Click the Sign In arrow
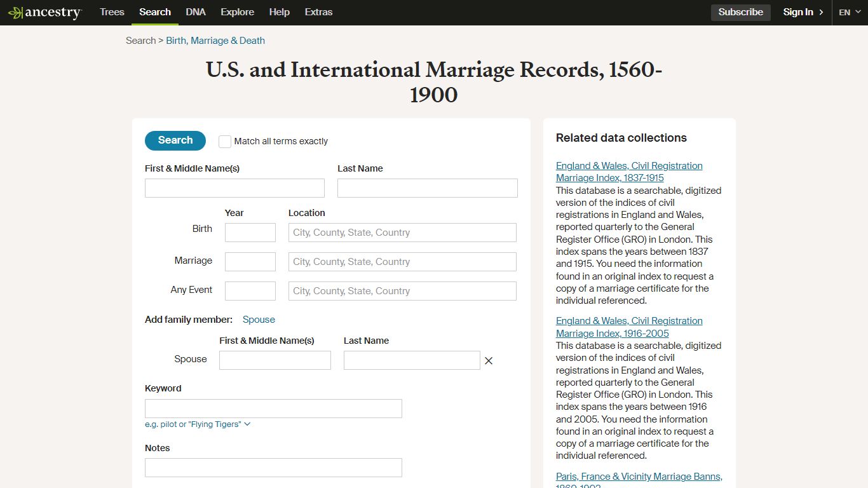Screen dimensions: 868x488 click(x=821, y=12)
